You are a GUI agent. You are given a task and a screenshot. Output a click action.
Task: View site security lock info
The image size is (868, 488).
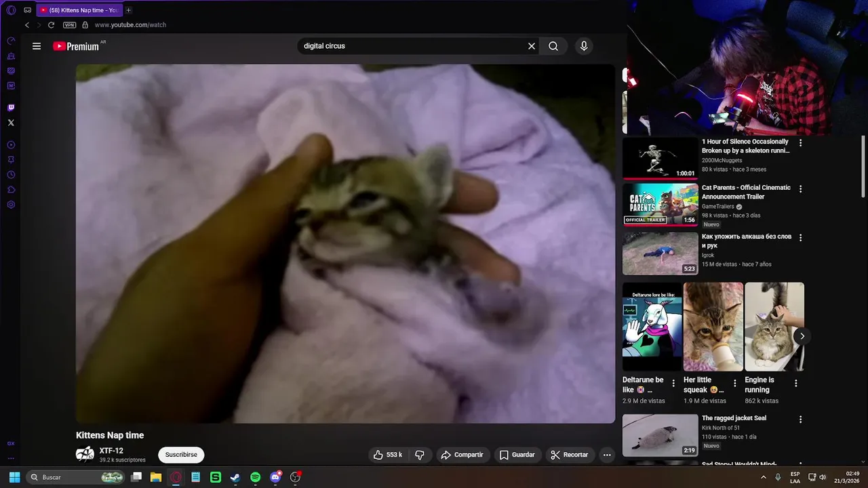pos(85,25)
